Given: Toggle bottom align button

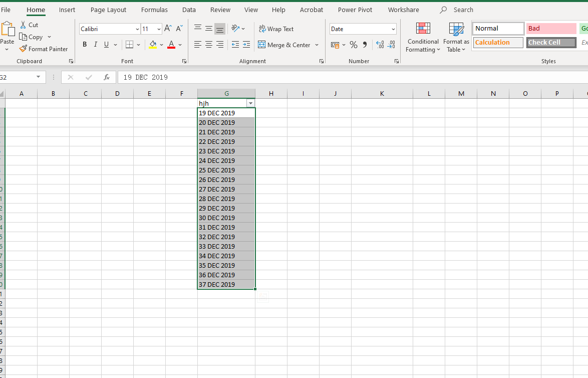Looking at the screenshot, I should (x=220, y=29).
